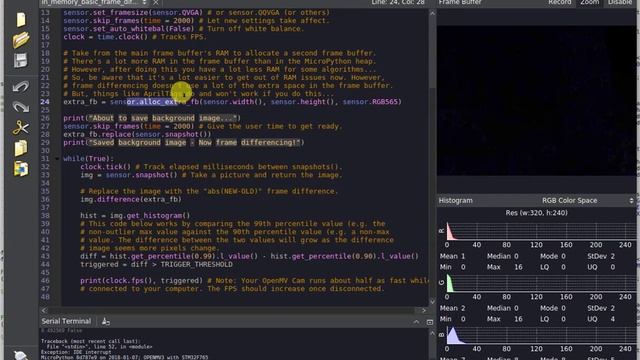Pop out the Serial Terminal window icon
The width and height of the screenshot is (640, 360).
[x=429, y=322]
